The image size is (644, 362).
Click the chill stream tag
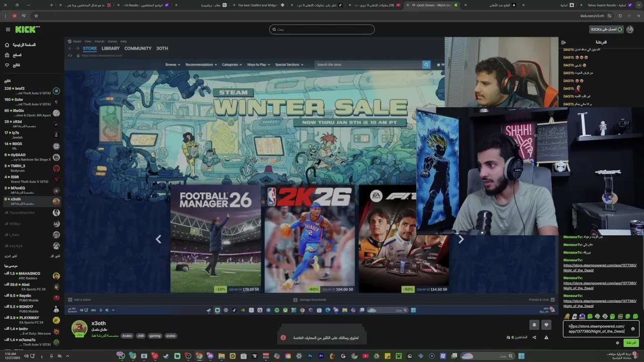click(140, 336)
